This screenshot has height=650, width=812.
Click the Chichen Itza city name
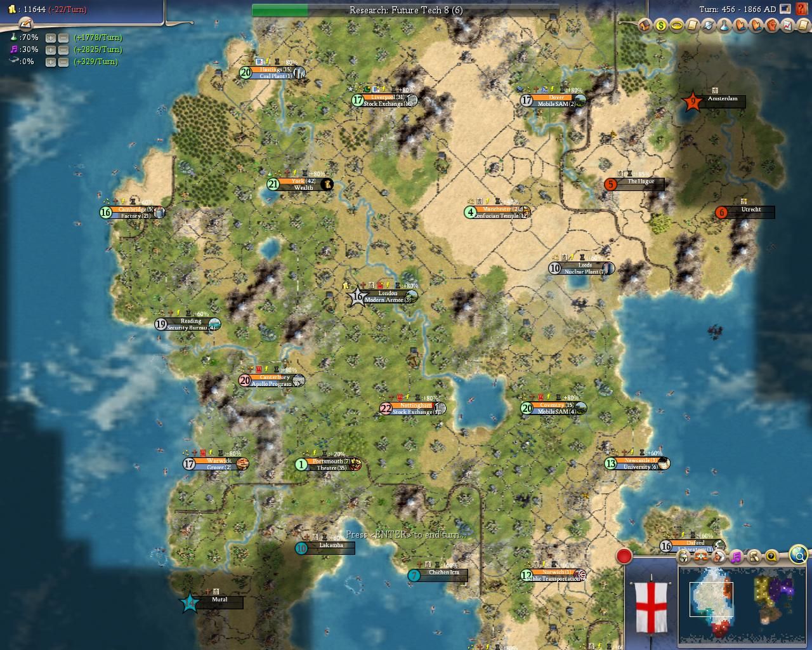pyautogui.click(x=443, y=573)
